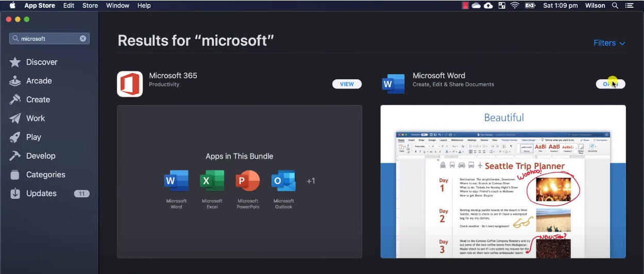Open the Apple menu
Image resolution: width=644 pixels, height=274 pixels.
point(12,6)
